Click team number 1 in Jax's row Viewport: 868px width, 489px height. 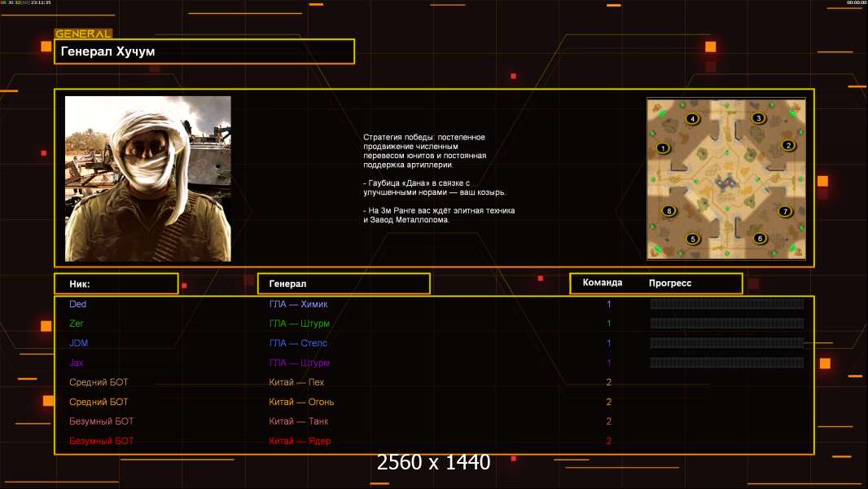tap(609, 363)
